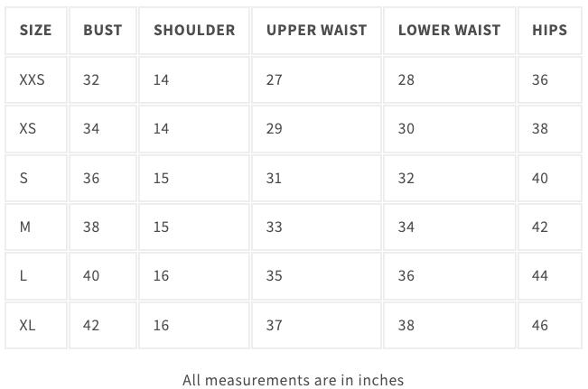Click the upper waist value 33 for M

[275, 227]
